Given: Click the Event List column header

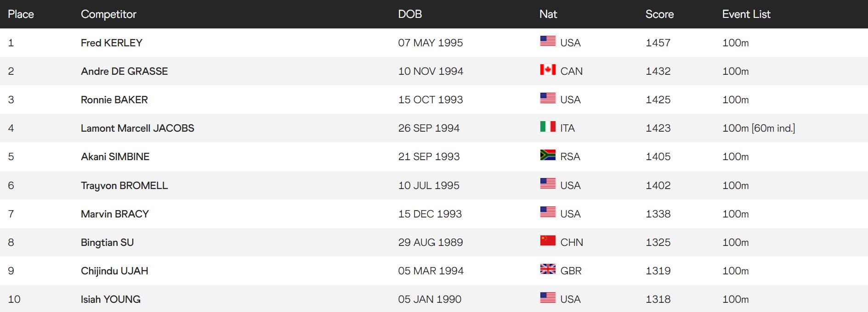Looking at the screenshot, I should 746,14.
